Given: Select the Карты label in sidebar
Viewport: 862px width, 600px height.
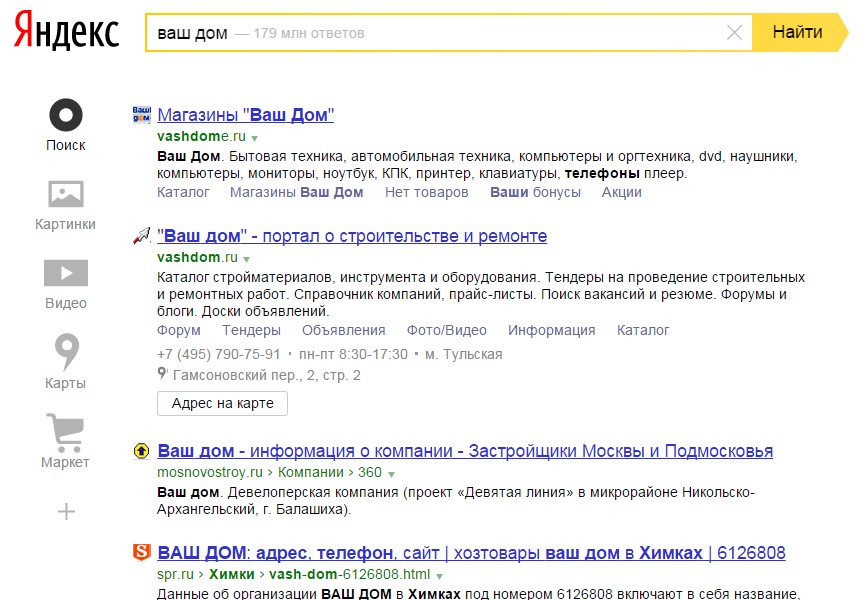Looking at the screenshot, I should (x=65, y=383).
